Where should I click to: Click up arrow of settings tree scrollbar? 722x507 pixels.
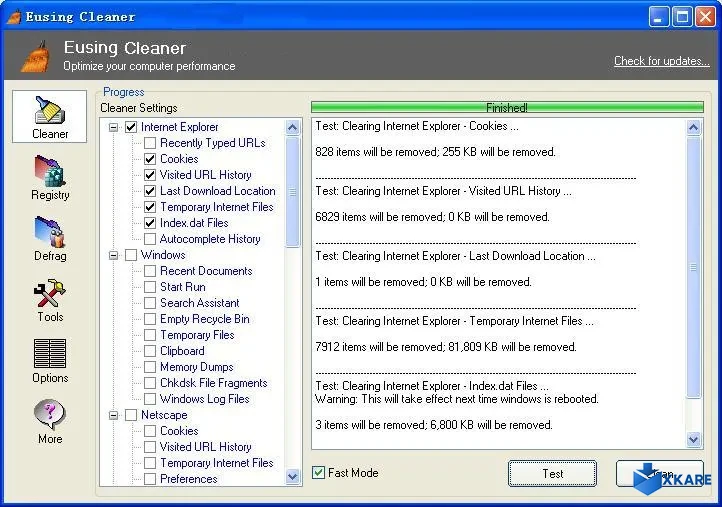[x=292, y=127]
